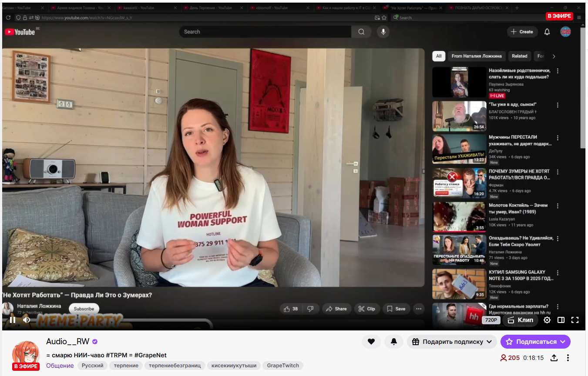Click the share upload icon
The height and width of the screenshot is (376, 588).
click(554, 358)
